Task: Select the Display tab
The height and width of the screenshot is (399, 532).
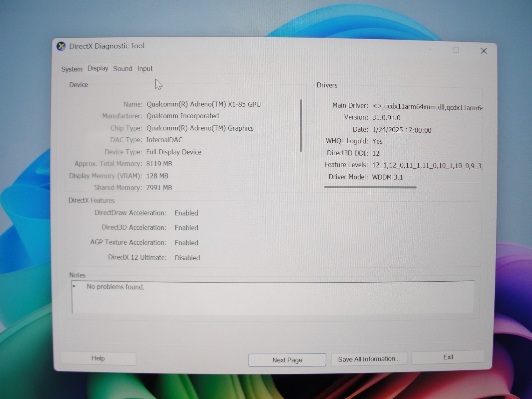Action: pyautogui.click(x=98, y=68)
